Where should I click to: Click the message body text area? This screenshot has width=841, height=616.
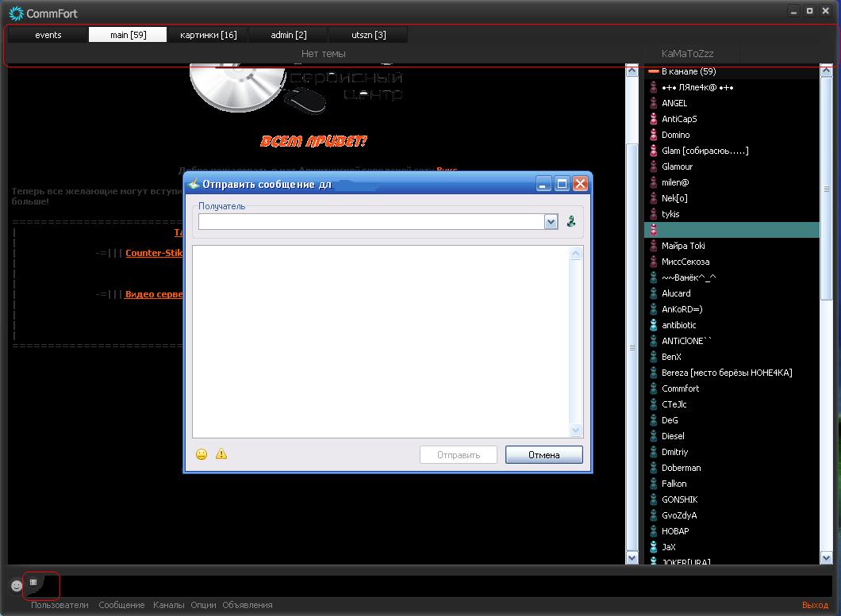click(x=381, y=341)
